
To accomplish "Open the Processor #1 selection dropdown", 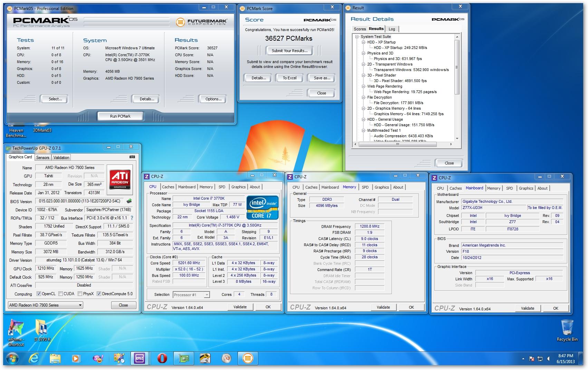I will [x=191, y=295].
